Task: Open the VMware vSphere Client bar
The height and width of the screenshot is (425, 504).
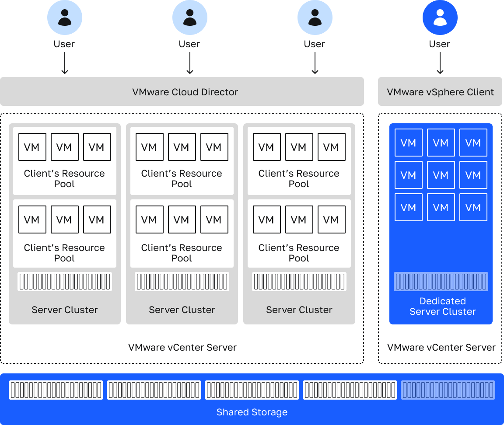Action: [440, 92]
